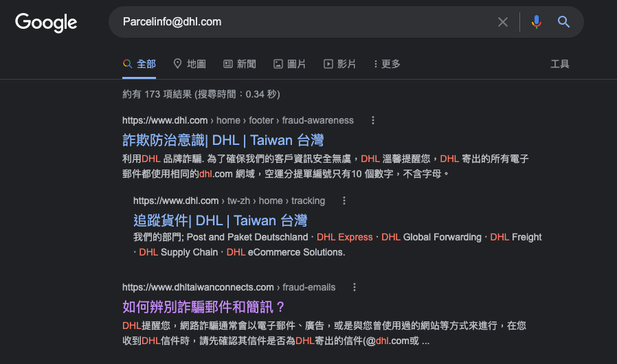Switch to the 地圖 tab
Viewport: 617px width, 364px height.
190,64
